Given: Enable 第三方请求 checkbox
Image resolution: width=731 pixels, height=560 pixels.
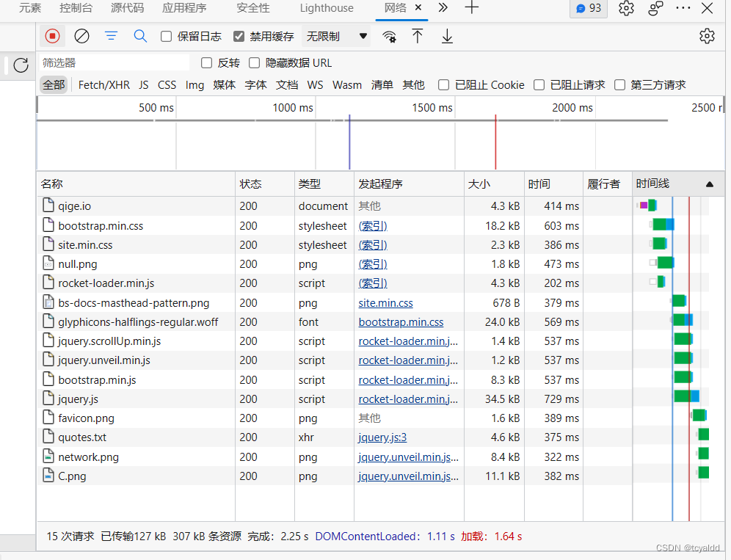Looking at the screenshot, I should (619, 85).
